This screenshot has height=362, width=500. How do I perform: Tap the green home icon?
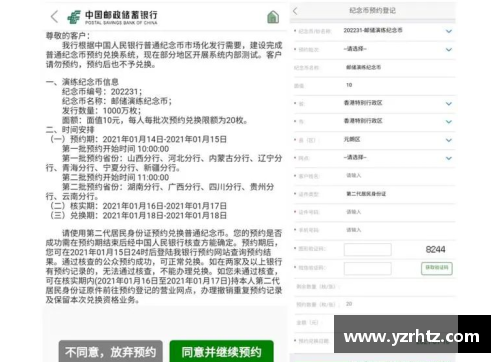273,17
